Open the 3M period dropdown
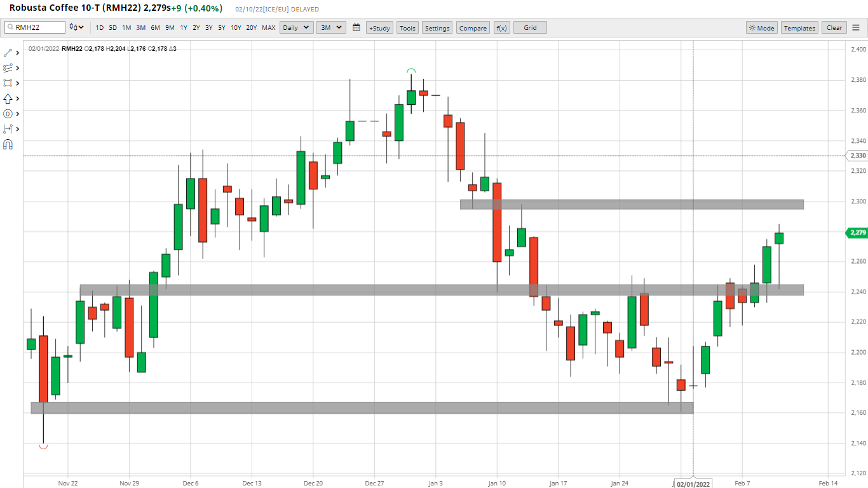Image resolution: width=868 pixels, height=488 pixels. click(331, 27)
